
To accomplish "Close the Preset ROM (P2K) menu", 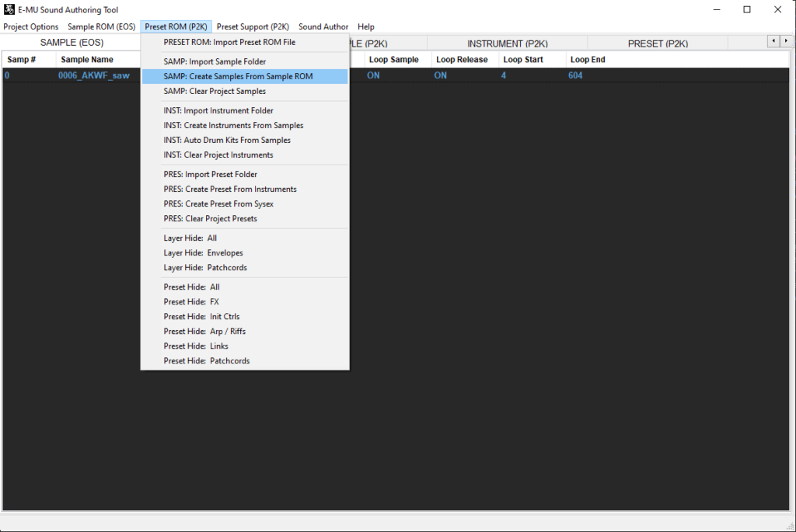I will (x=176, y=27).
